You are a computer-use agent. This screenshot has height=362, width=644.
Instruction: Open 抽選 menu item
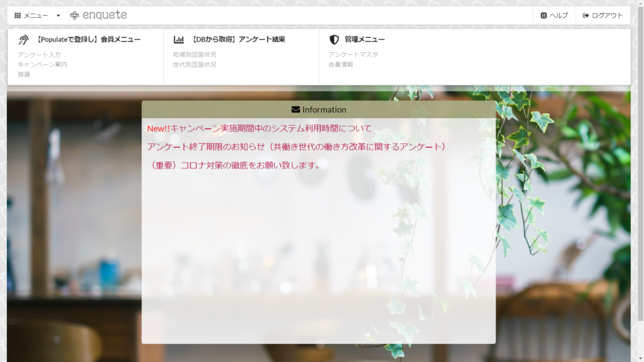(24, 74)
